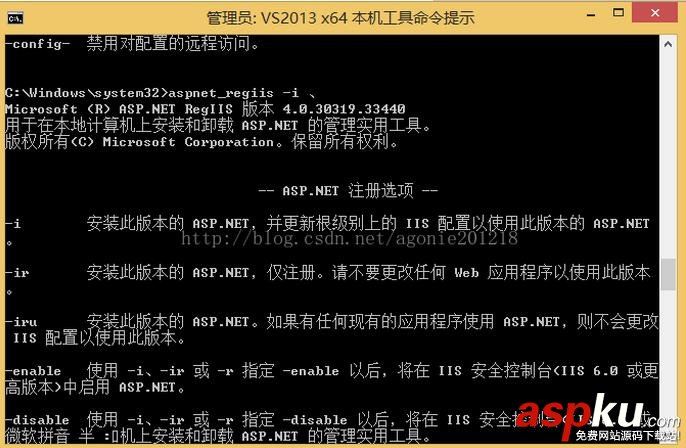Click the RegIIS version 4.0.30319.33440 line
This screenshot has width=686, height=448.
point(205,109)
